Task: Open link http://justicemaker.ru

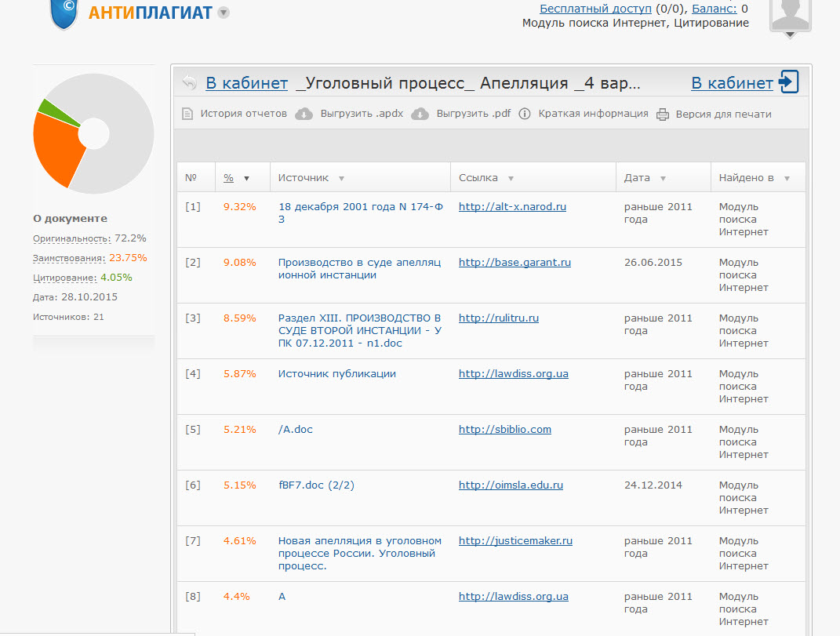Action: point(515,540)
